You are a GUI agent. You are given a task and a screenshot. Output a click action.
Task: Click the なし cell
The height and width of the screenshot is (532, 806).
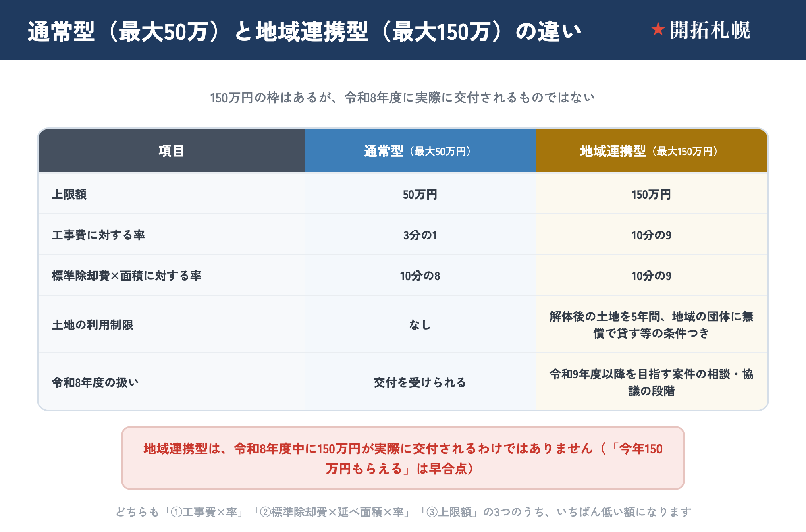point(420,325)
